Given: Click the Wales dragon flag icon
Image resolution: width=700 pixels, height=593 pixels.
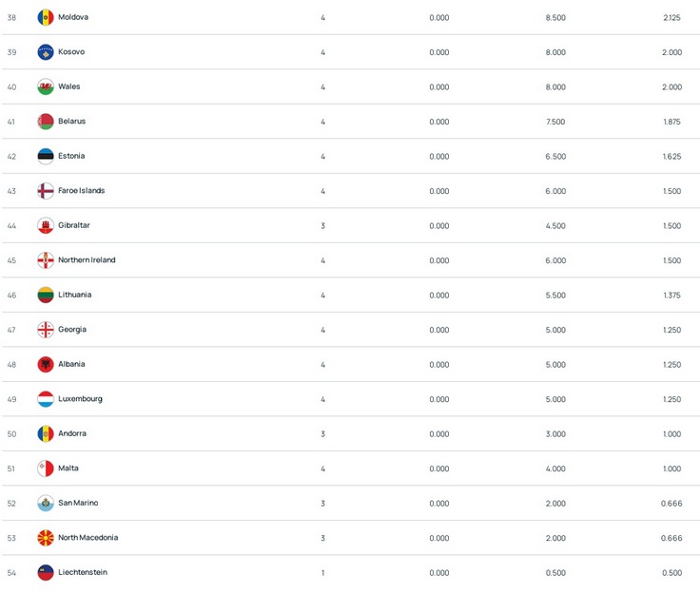Looking at the screenshot, I should 46,86.
